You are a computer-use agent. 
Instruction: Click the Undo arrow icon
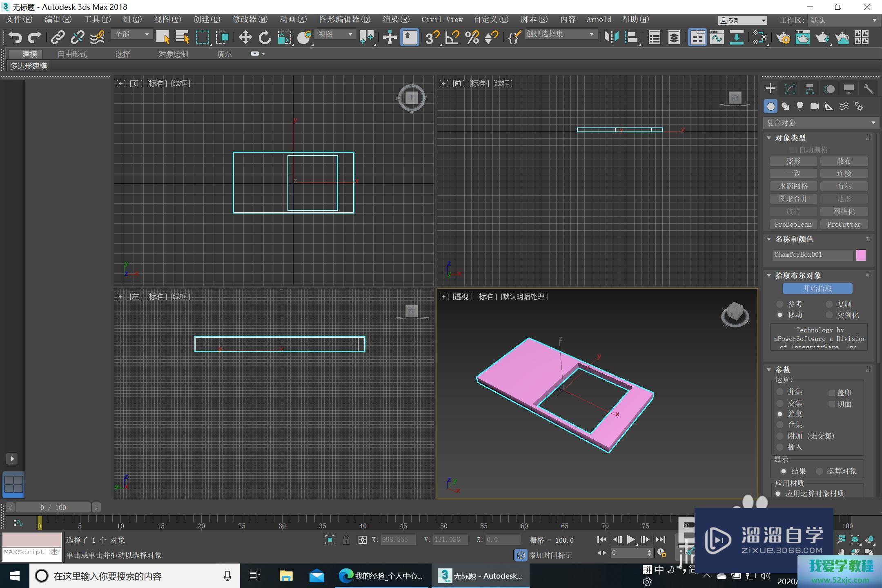tap(15, 38)
